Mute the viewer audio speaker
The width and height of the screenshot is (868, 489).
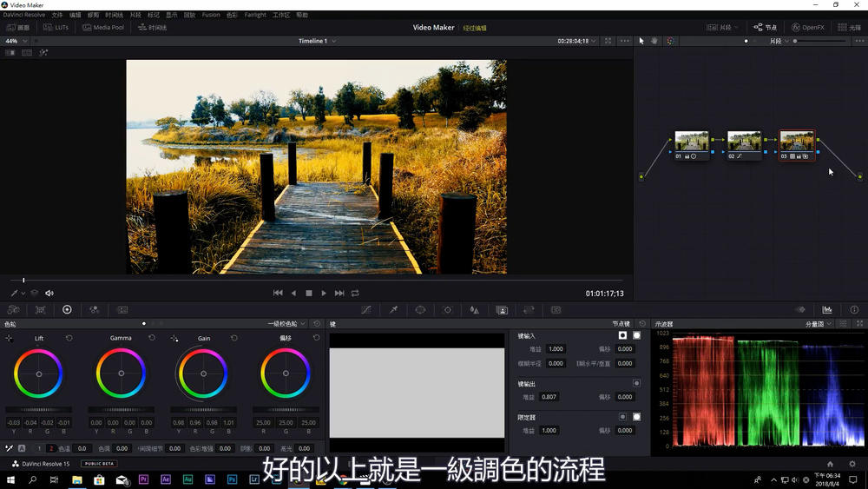(x=49, y=294)
